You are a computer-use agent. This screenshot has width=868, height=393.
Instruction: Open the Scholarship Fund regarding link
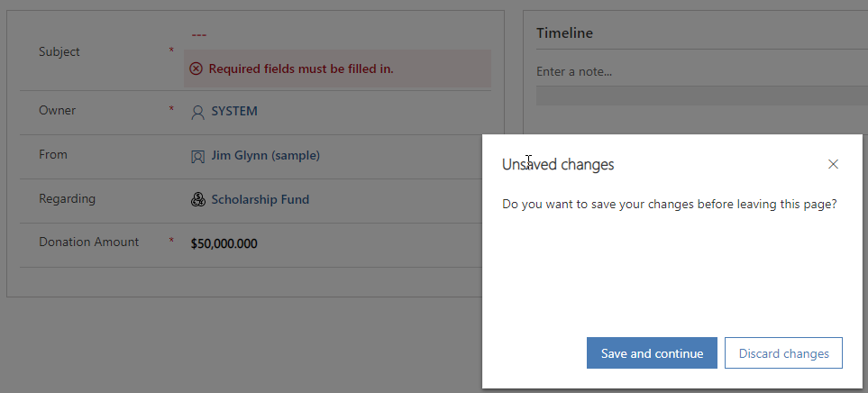pyautogui.click(x=260, y=199)
